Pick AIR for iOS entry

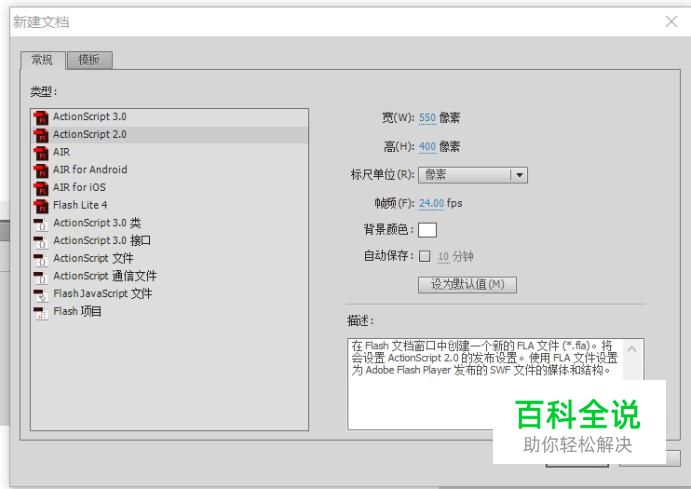(170, 187)
